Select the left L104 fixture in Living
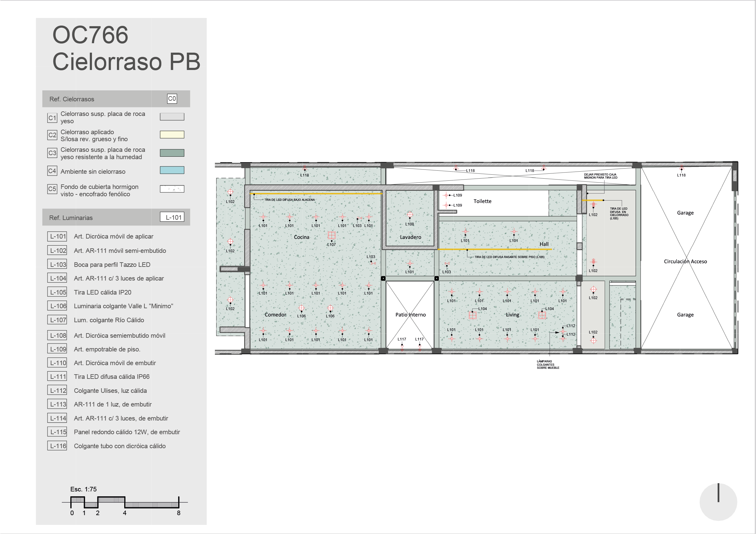The image size is (756, 534). pyautogui.click(x=473, y=315)
